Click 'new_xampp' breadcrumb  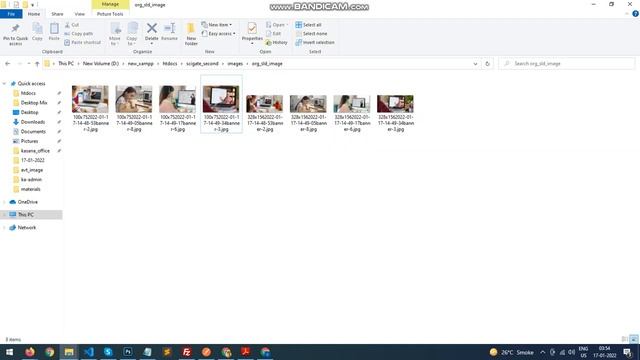pyautogui.click(x=140, y=64)
